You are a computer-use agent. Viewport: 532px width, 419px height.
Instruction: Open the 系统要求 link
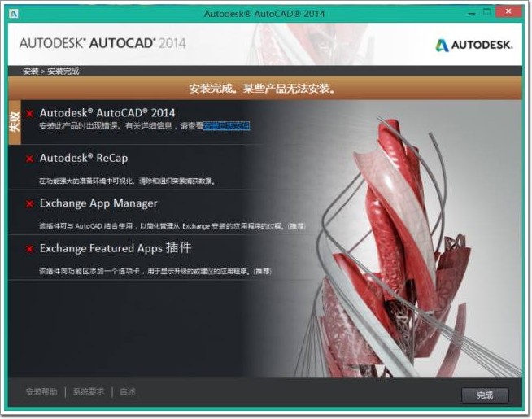tap(88, 392)
